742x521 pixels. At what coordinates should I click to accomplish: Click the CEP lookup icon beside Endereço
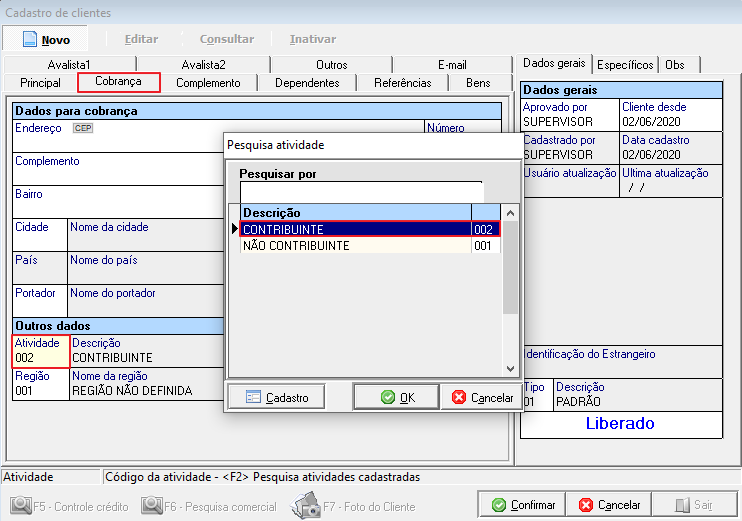pyautogui.click(x=83, y=129)
